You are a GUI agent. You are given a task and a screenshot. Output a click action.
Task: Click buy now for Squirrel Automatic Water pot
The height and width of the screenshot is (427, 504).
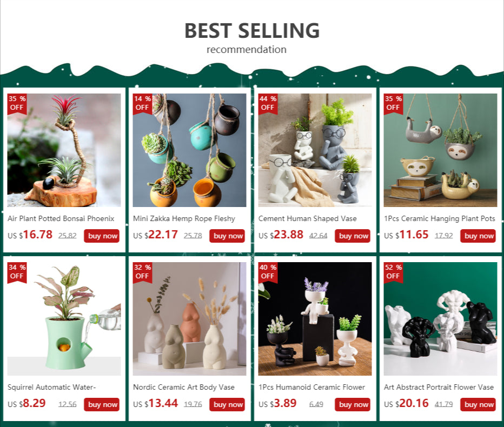click(102, 404)
